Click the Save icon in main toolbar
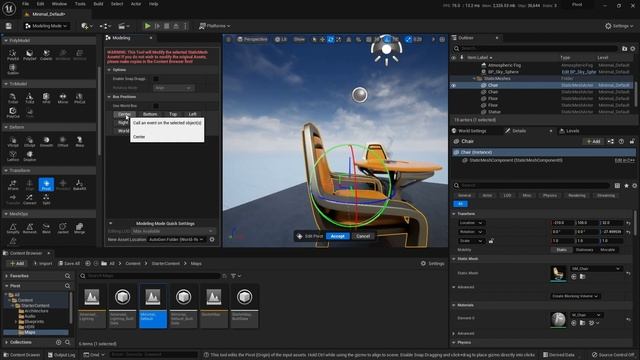This screenshot has height=360, width=640. [9, 26]
